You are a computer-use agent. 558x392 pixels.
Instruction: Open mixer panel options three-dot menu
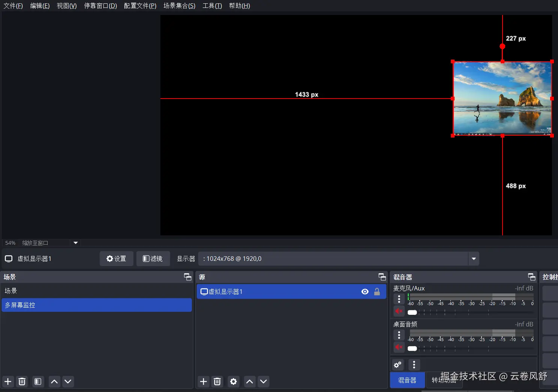point(414,364)
